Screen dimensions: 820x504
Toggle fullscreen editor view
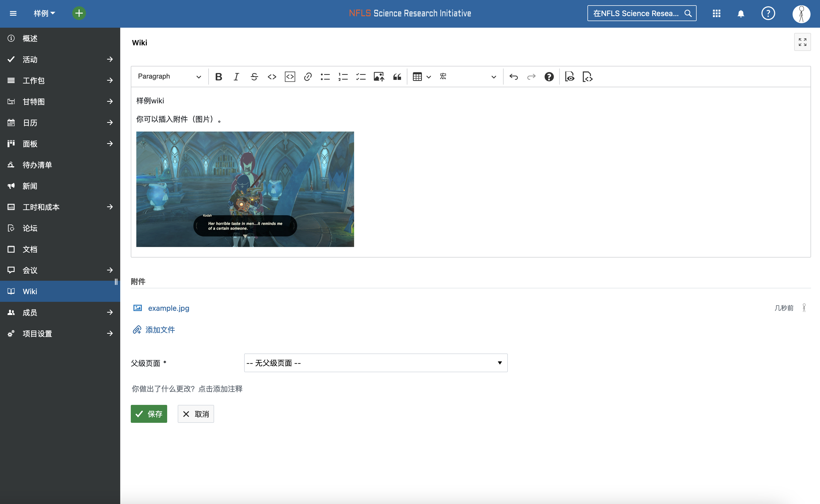(x=802, y=42)
